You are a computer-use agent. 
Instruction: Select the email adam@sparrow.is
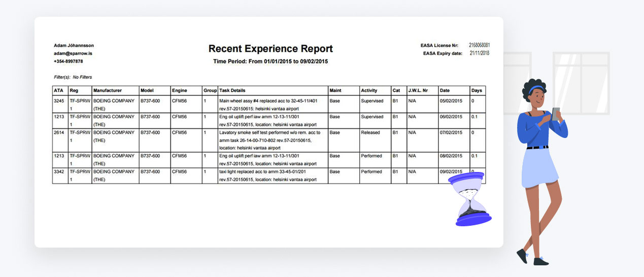(x=73, y=53)
